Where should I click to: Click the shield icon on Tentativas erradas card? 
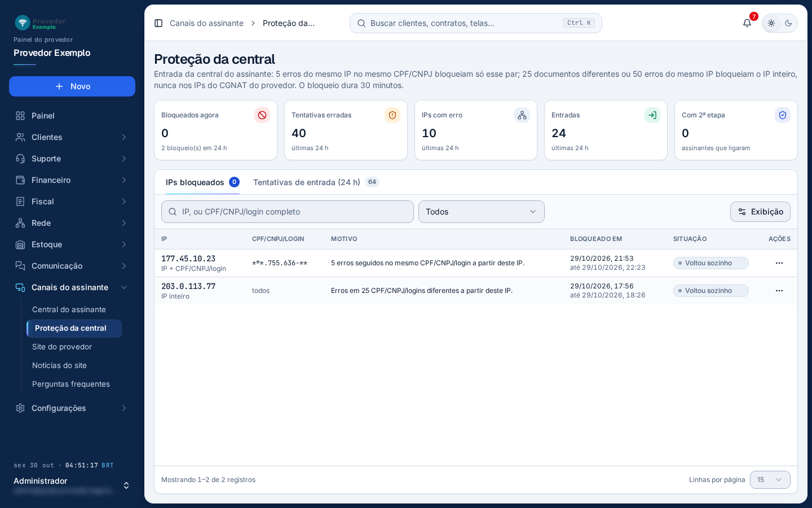coord(392,115)
